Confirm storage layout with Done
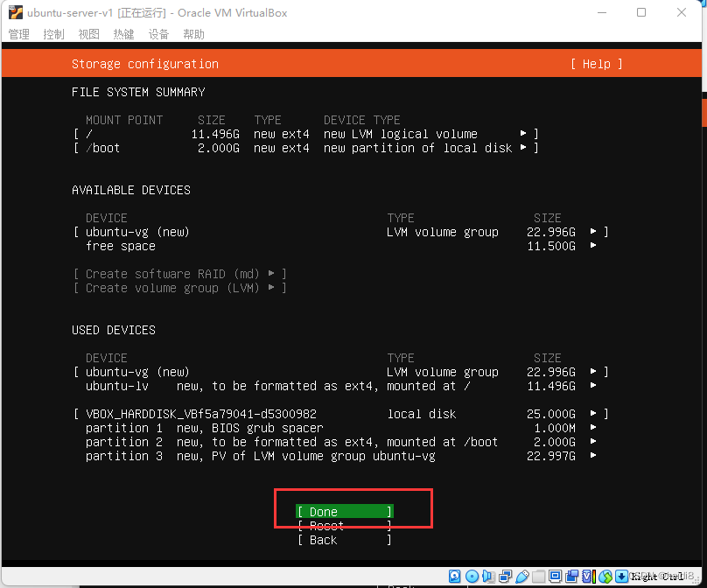Image resolution: width=707 pixels, height=588 pixels. [x=345, y=512]
